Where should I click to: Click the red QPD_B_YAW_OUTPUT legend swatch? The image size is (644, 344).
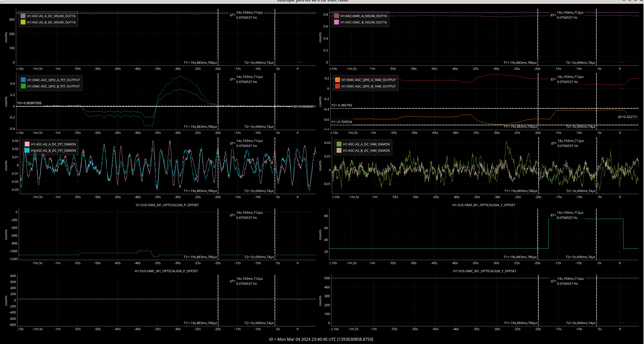(337, 86)
